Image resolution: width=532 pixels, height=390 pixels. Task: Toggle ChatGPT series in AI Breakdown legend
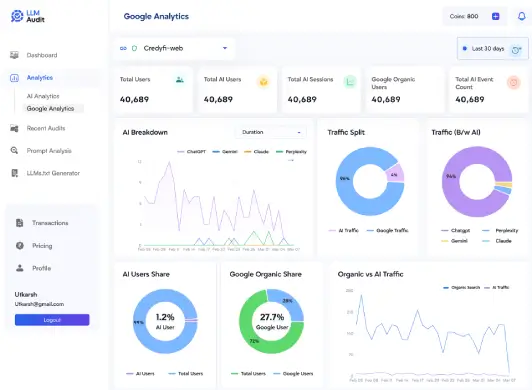pyautogui.click(x=192, y=152)
